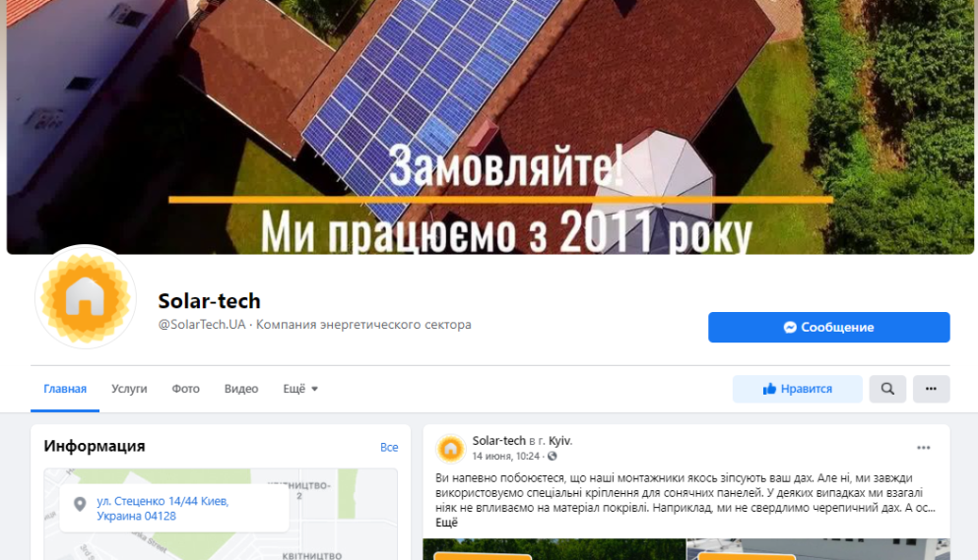Switch to the Услуги tab
The image size is (978, 560).
pyautogui.click(x=129, y=389)
